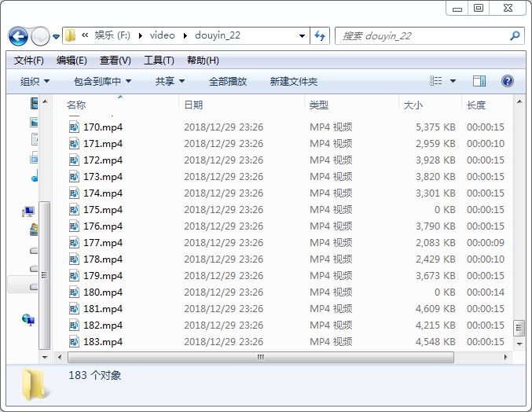Click the icon of 173.mp4

pyautogui.click(x=74, y=176)
